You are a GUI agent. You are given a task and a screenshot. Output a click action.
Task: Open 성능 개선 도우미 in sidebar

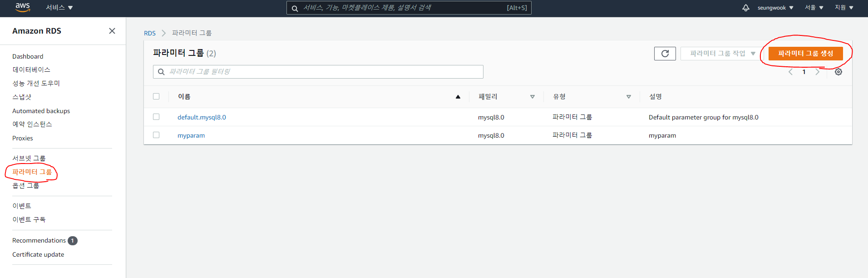click(x=36, y=83)
